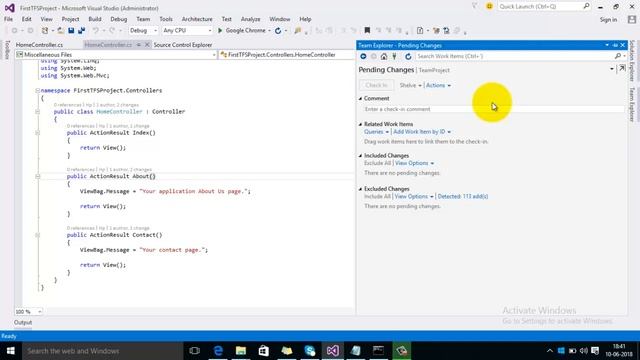Open the Queries dropdown
The height and width of the screenshot is (360, 640).
pyautogui.click(x=376, y=132)
